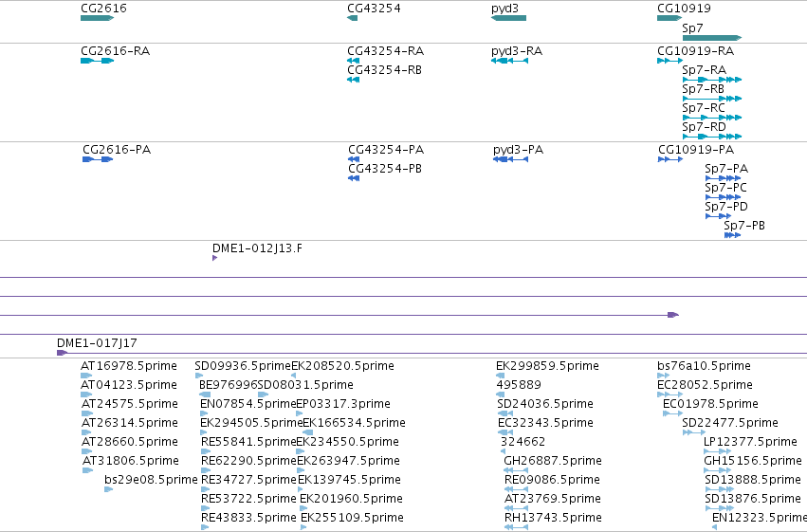Click the pyd3-RA transcript
The height and width of the screenshot is (532, 807).
pos(509,61)
